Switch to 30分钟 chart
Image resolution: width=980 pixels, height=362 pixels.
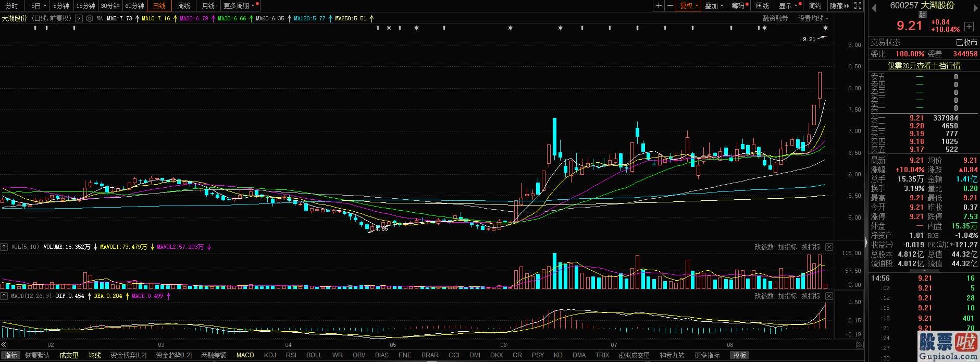[x=110, y=6]
